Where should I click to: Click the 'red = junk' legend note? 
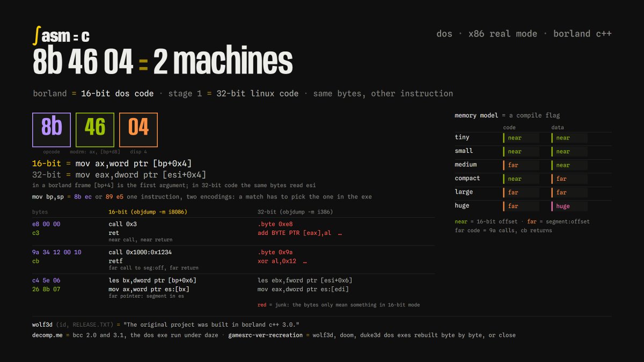coord(339,305)
